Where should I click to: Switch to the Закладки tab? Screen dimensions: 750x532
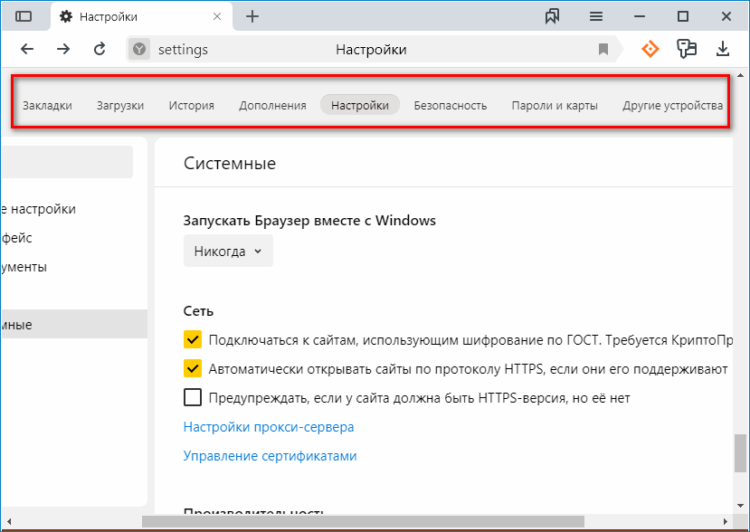click(47, 105)
